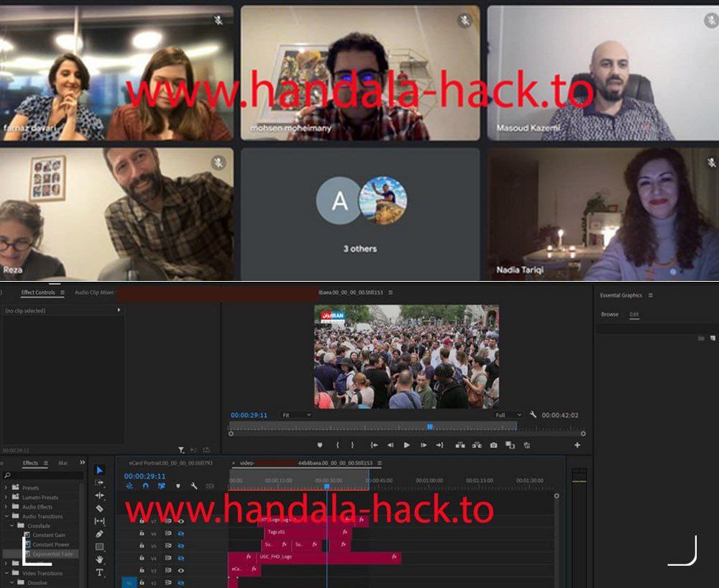
Task: Toggle V7 track output eye
Action: (x=180, y=521)
